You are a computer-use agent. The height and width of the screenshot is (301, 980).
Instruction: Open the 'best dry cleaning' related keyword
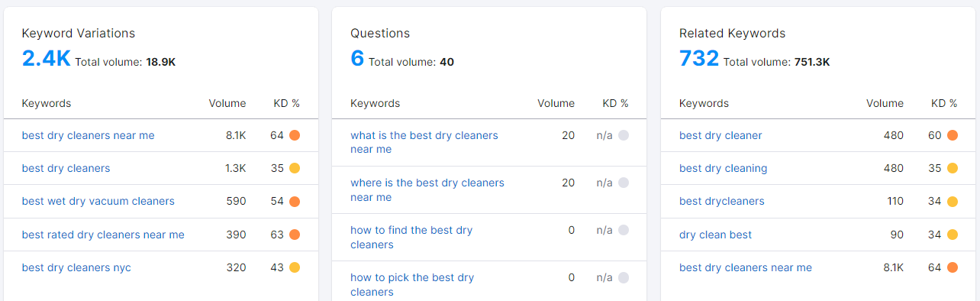(x=724, y=168)
